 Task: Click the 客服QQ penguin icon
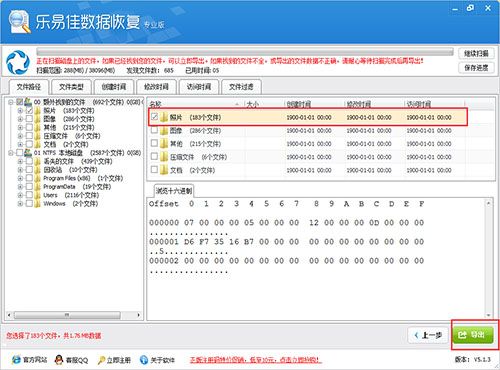click(59, 360)
